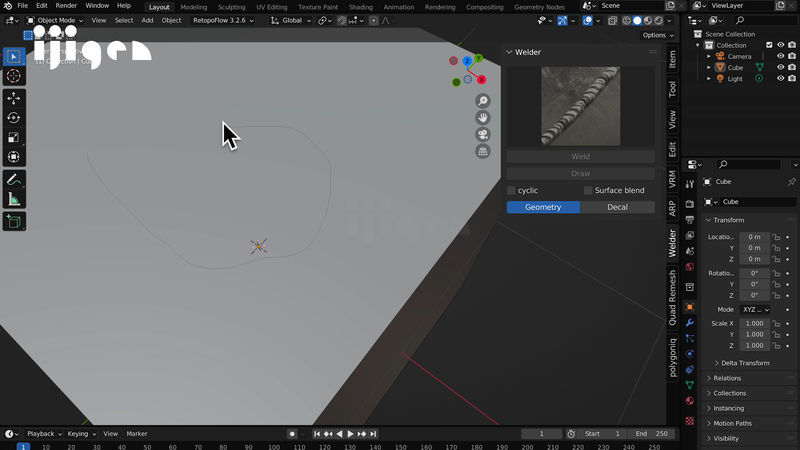Switch to the Shading workspace tab
The height and width of the screenshot is (450, 800).
pos(361,7)
